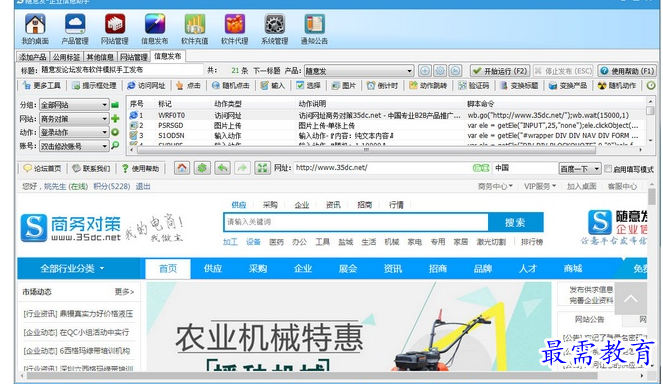Switch to 公用标签 tab

[x=66, y=57]
